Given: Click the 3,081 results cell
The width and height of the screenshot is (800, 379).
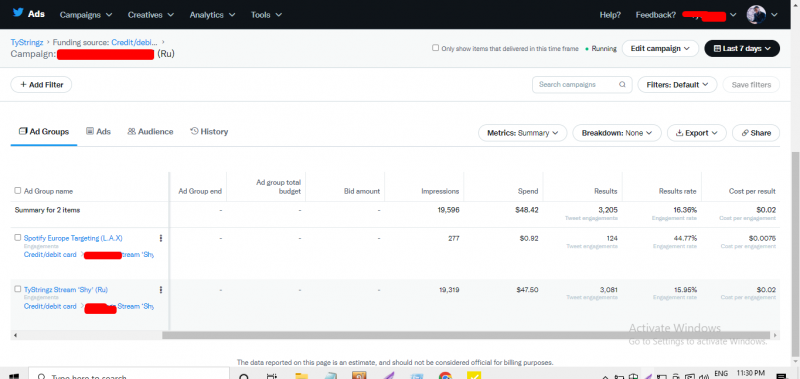Looking at the screenshot, I should point(609,290).
